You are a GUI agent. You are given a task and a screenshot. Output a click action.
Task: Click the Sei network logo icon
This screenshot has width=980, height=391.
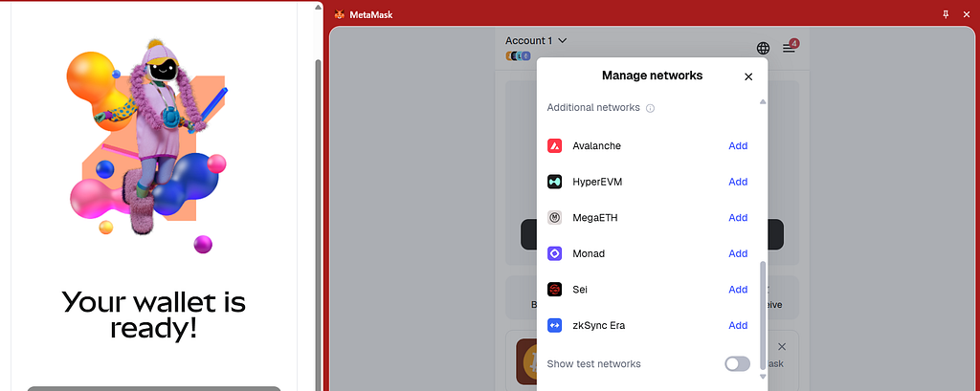555,290
